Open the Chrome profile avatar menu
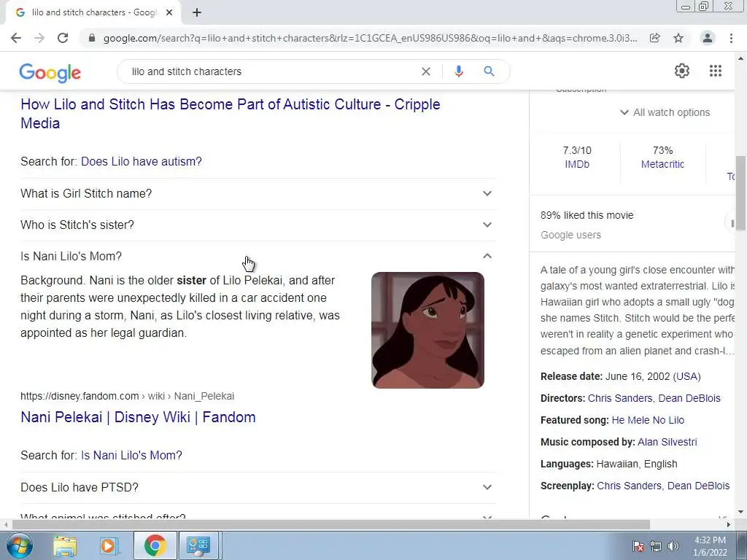The height and width of the screenshot is (560, 747). point(708,38)
